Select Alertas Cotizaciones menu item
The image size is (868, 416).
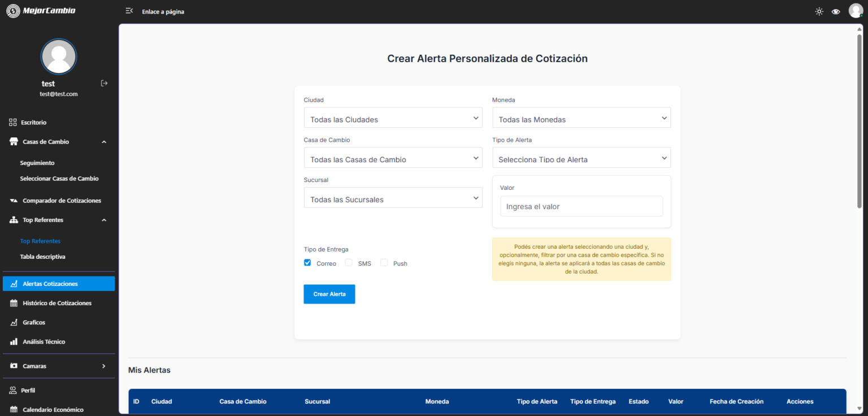[x=59, y=284]
